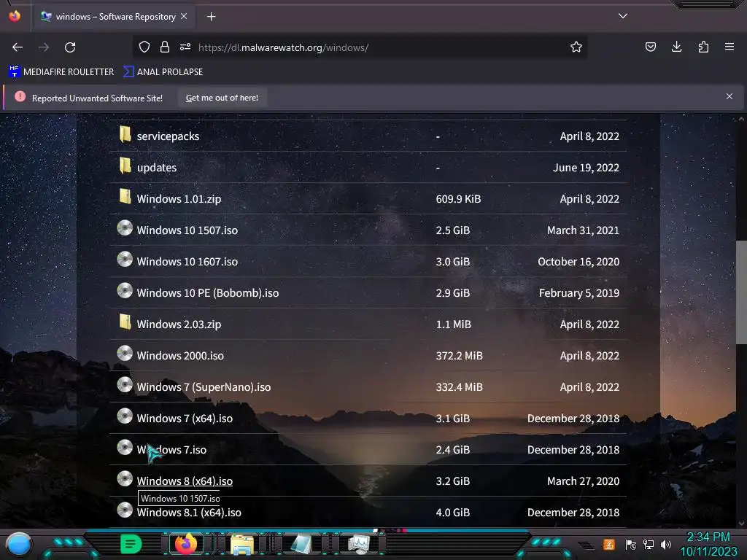Screen dimensions: 747x560
Task: Bookmark this page with the star icon
Action: [x=576, y=47]
